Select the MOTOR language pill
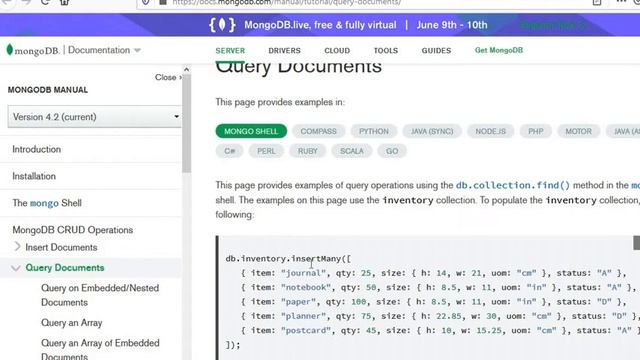 578,131
